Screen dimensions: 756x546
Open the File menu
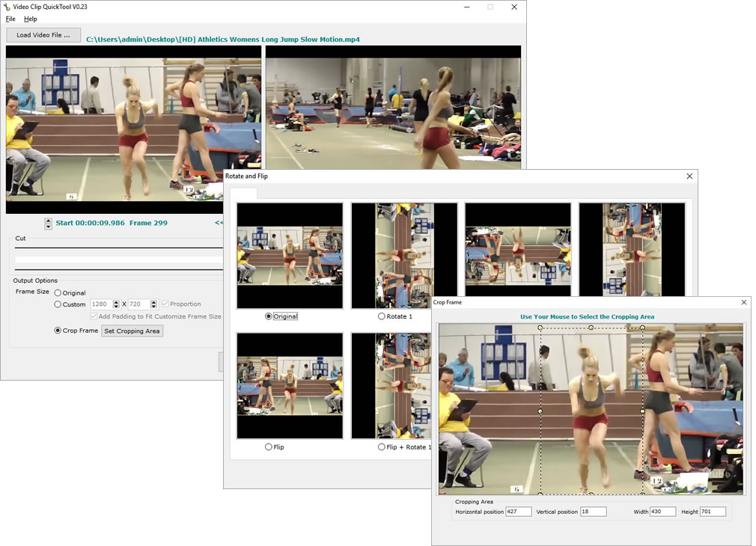tap(9, 19)
